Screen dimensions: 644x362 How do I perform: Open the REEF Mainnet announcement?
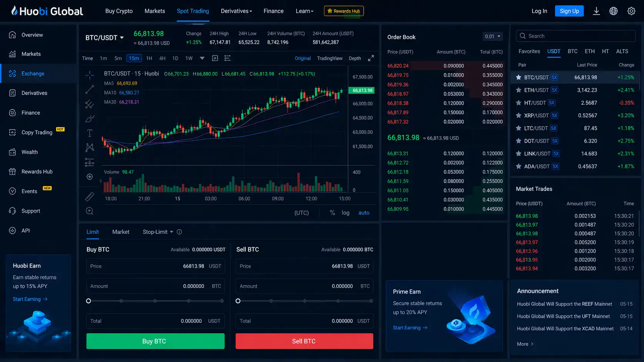(x=564, y=304)
